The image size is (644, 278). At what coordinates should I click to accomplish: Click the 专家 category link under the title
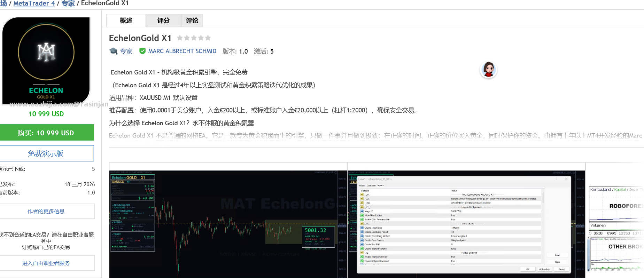tap(126, 51)
